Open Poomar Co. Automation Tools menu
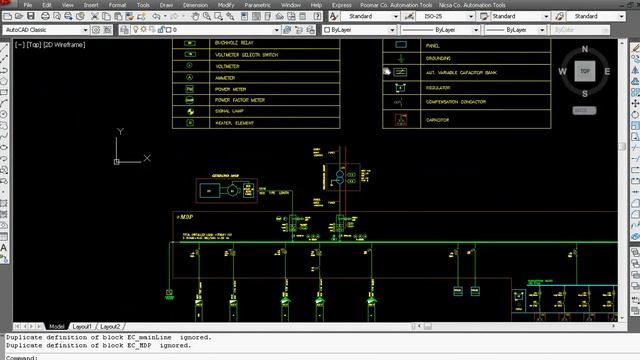This screenshot has width=640, height=360. tap(396, 5)
